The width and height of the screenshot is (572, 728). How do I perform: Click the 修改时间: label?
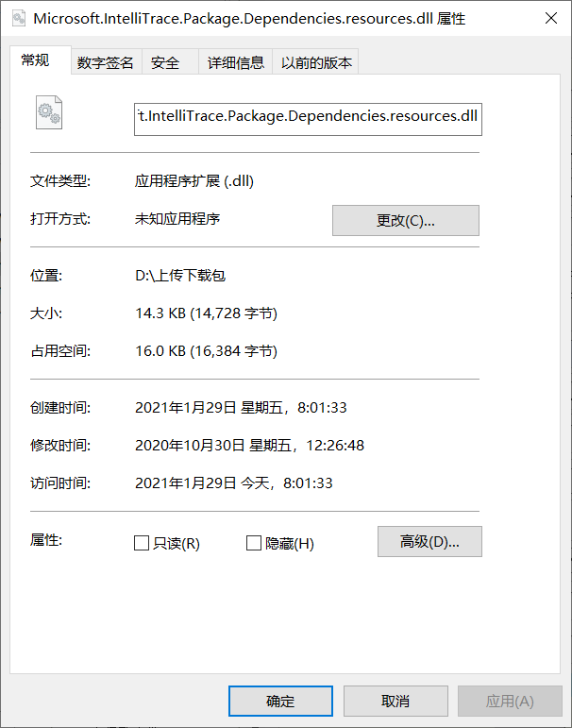point(60,446)
